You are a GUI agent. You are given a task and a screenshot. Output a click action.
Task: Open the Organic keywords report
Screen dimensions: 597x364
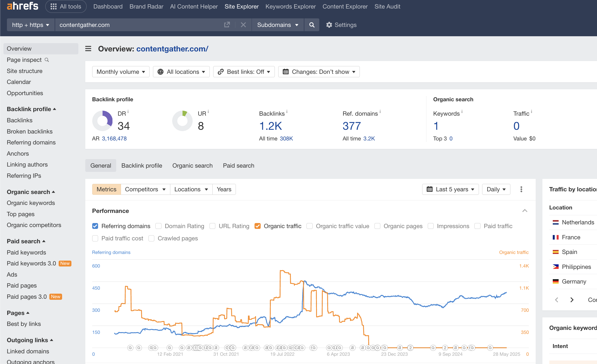click(x=31, y=203)
